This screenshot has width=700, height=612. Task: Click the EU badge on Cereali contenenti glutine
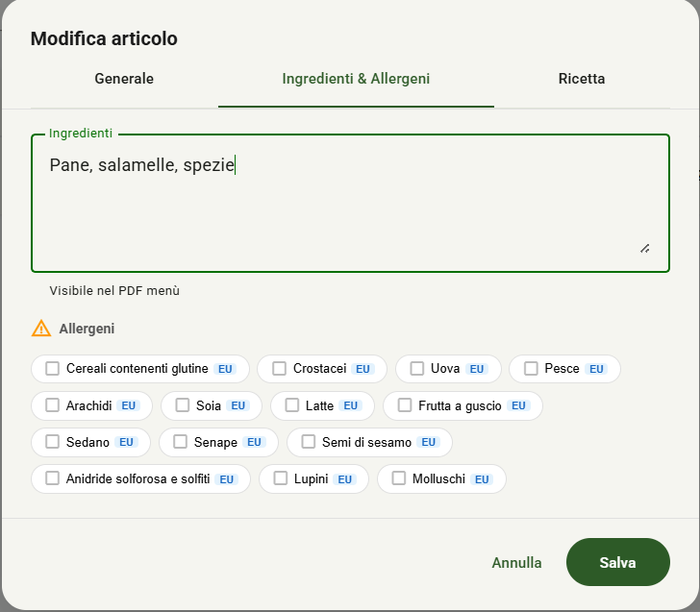tap(225, 369)
